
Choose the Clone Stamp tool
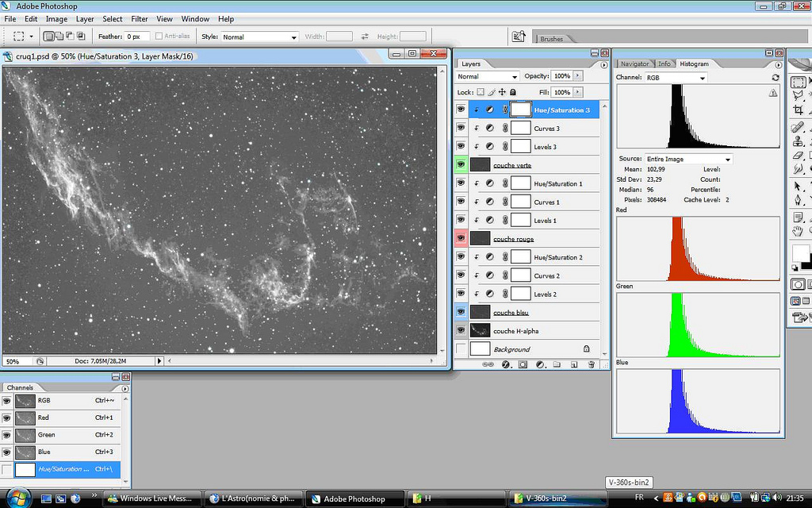[799, 141]
